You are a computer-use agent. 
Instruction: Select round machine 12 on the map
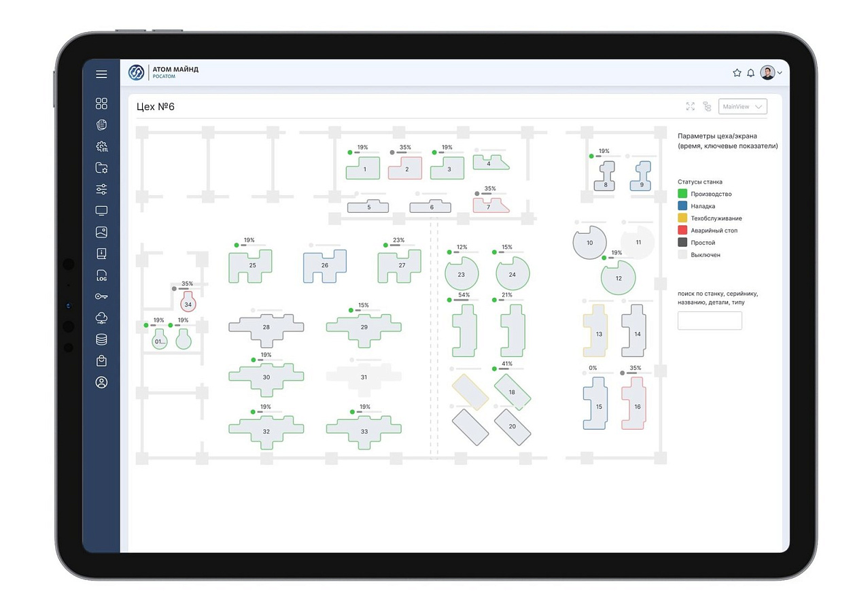(619, 277)
